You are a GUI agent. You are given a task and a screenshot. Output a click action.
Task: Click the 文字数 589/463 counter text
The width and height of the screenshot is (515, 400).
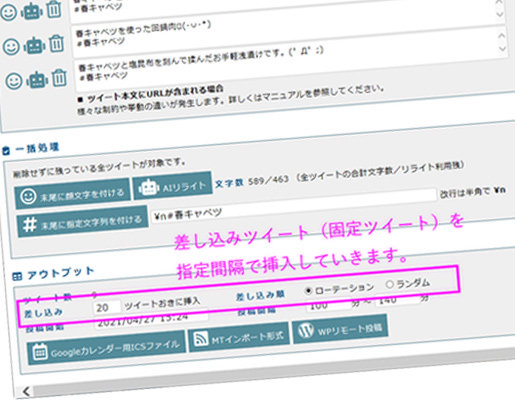(x=252, y=182)
